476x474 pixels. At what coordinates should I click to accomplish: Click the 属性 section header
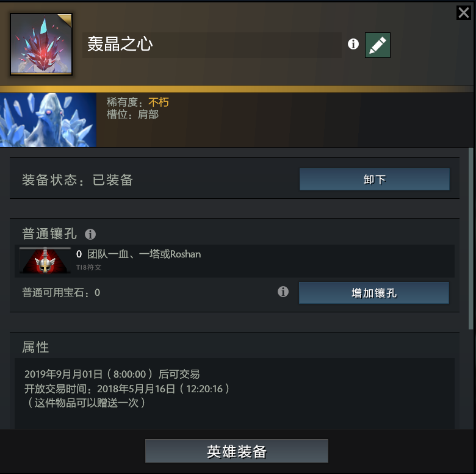coord(35,347)
